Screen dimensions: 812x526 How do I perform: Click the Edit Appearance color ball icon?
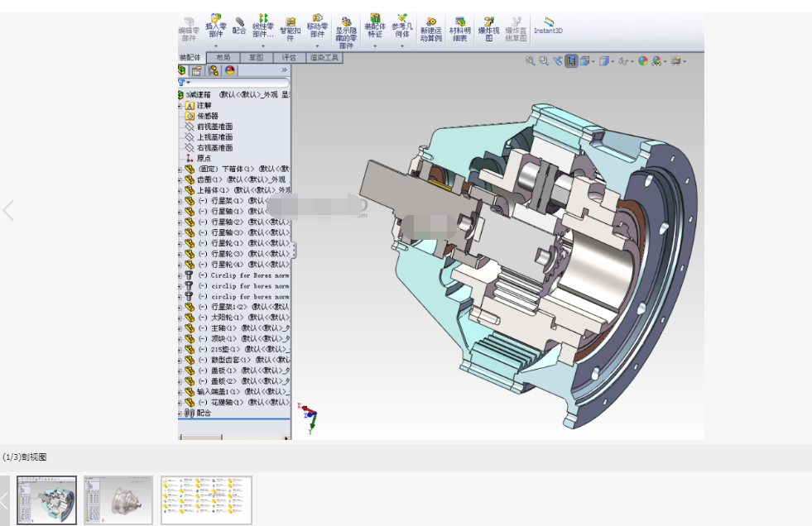coord(642,61)
